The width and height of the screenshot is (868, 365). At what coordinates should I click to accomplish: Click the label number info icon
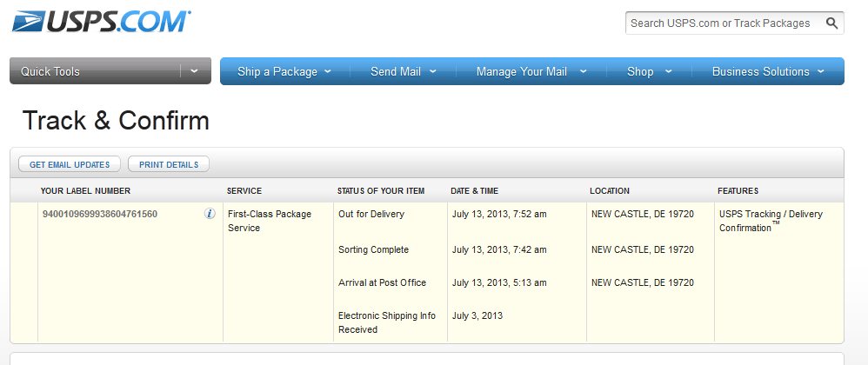coord(210,214)
